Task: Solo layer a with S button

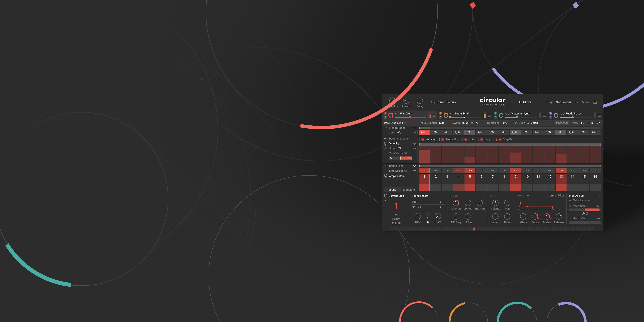Action: coord(385,117)
